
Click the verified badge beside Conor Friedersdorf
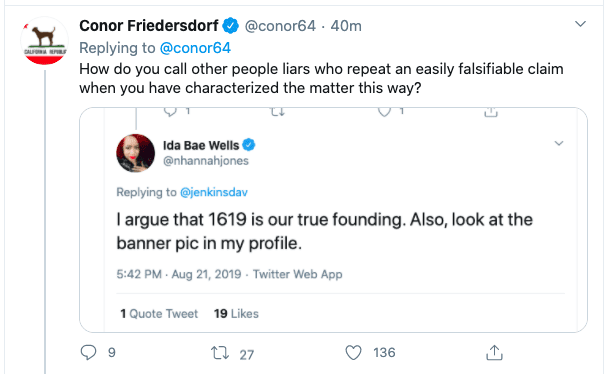pos(231,26)
